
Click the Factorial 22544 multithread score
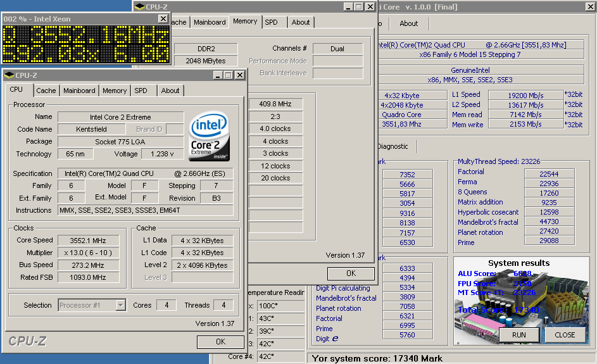(549, 174)
